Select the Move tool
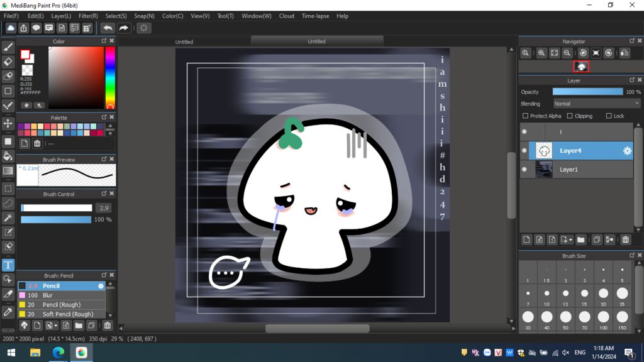Viewport: 644px width, 362px height. (8, 123)
